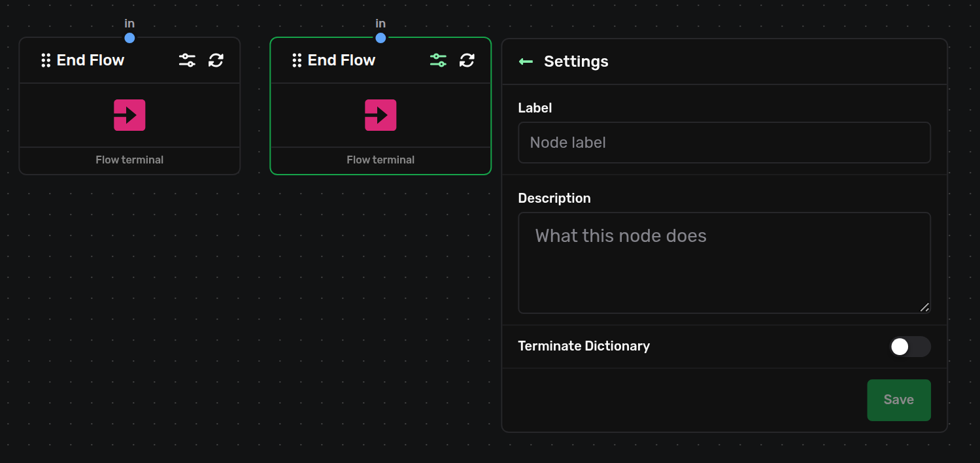Click into the Description text area
The width and height of the screenshot is (980, 463).
click(x=724, y=263)
